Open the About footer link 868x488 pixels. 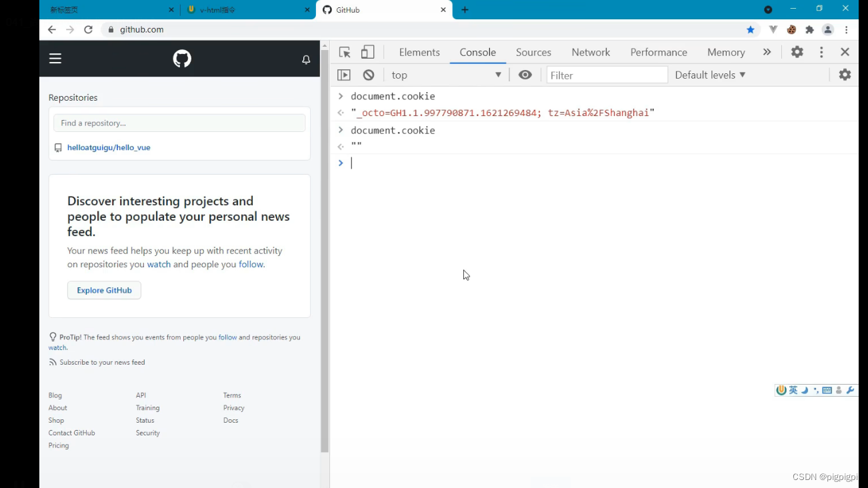[57, 408]
